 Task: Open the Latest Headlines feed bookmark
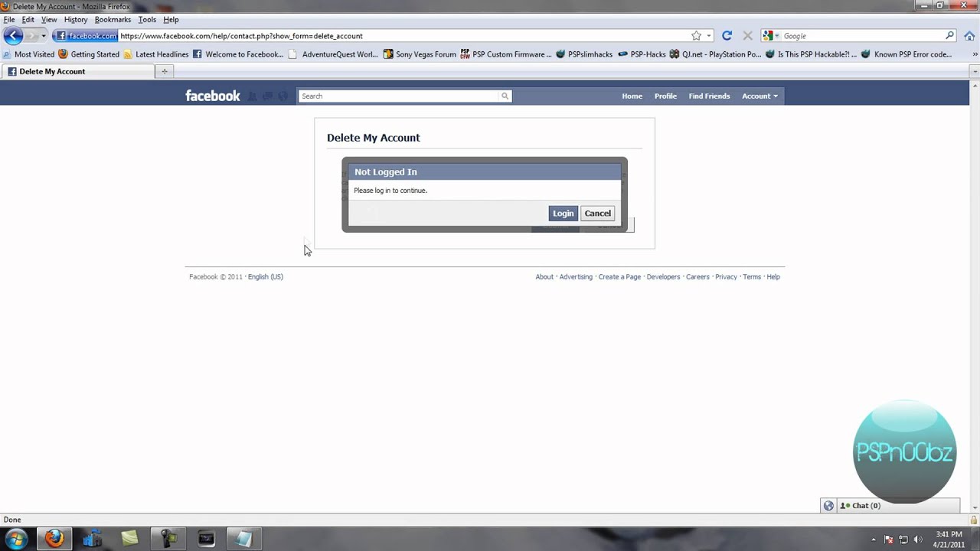tap(156, 54)
